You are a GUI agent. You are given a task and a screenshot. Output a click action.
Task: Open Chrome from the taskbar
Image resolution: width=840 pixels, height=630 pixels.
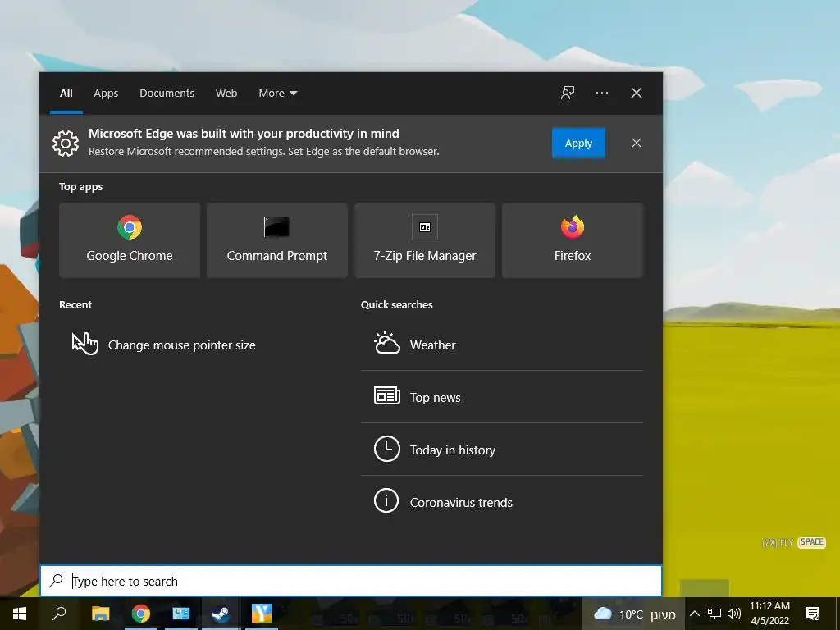point(141,614)
